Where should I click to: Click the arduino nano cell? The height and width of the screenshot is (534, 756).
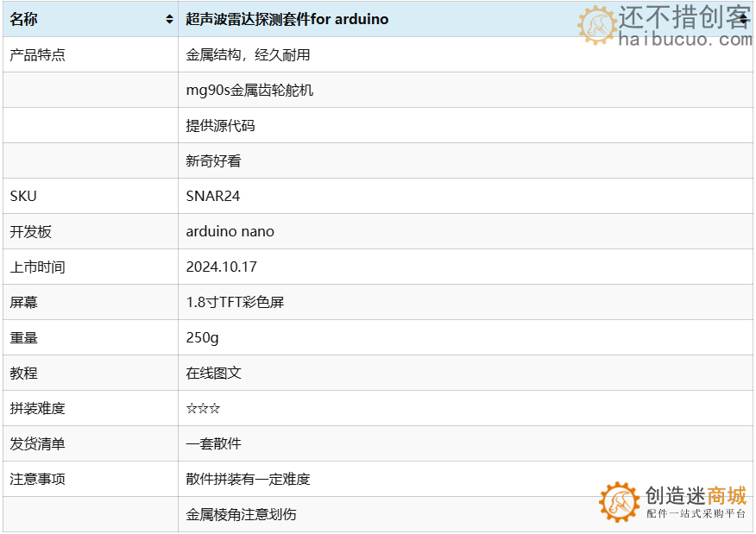[230, 232]
